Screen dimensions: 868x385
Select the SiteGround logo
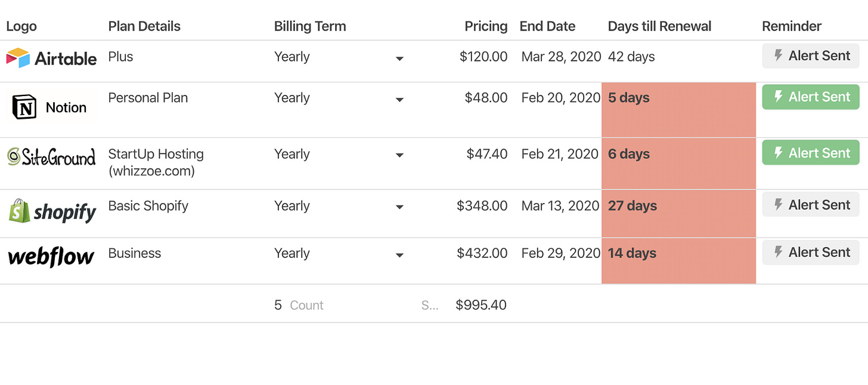click(x=51, y=157)
